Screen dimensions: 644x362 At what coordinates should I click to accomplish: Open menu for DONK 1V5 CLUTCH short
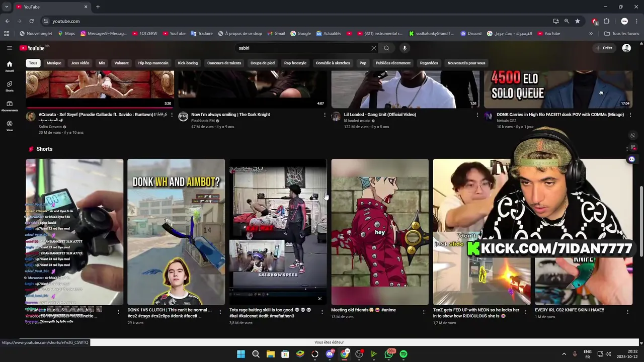tap(220, 312)
